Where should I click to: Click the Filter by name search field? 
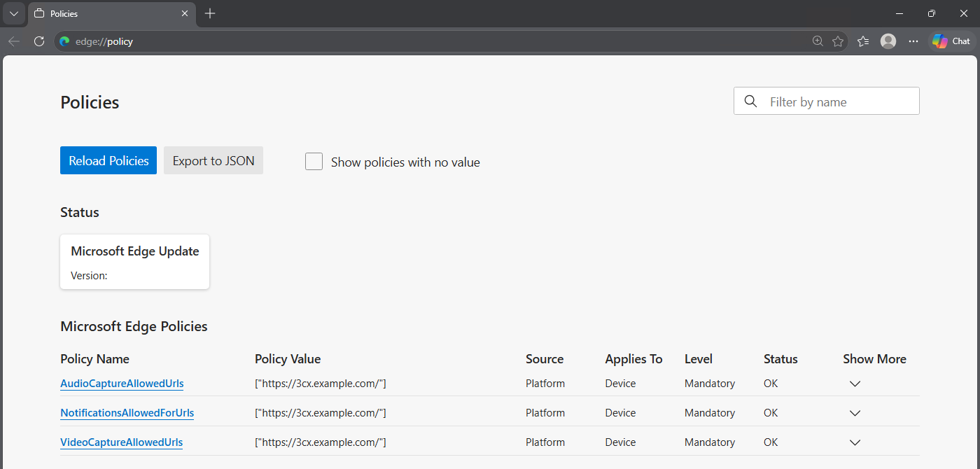[x=826, y=101]
